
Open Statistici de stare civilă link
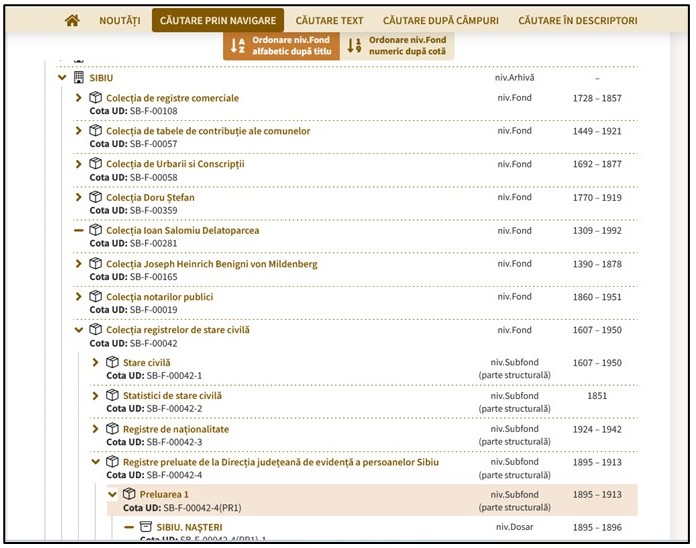click(172, 396)
